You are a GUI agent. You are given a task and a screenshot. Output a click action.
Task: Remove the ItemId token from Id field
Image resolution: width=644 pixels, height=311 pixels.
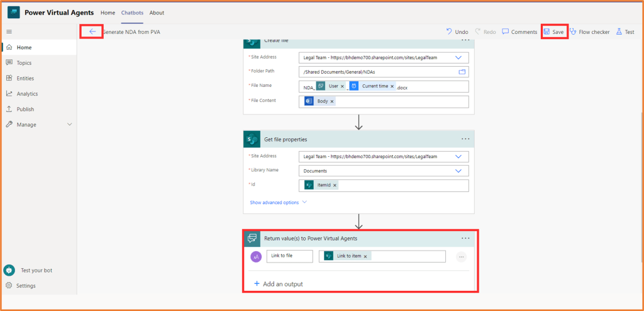coord(335,185)
